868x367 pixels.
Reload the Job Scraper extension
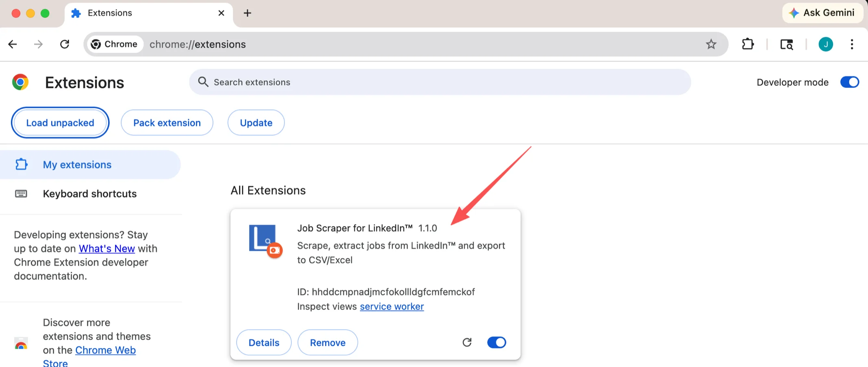click(467, 342)
